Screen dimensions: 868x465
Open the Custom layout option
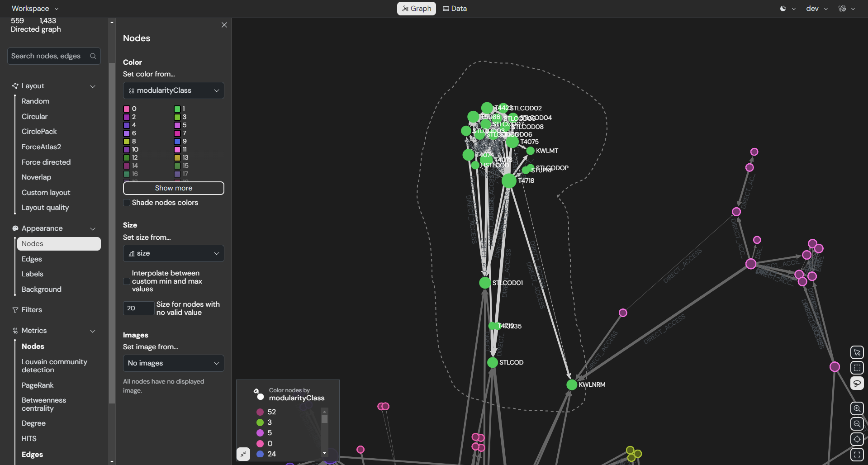pyautogui.click(x=46, y=193)
